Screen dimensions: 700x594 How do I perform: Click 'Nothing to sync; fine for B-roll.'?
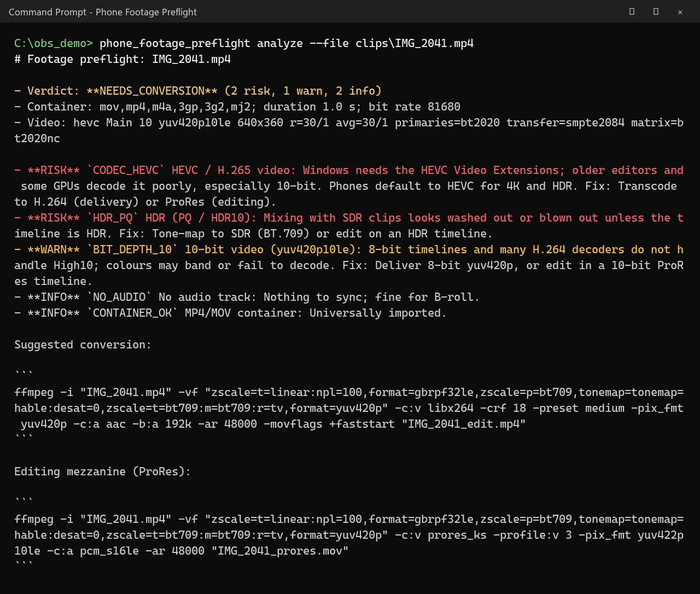[x=372, y=297]
